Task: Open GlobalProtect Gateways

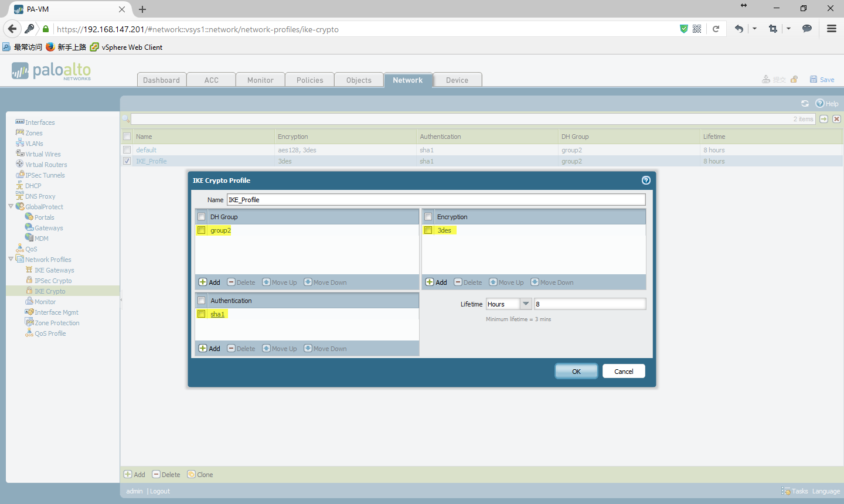Action: tap(49, 228)
